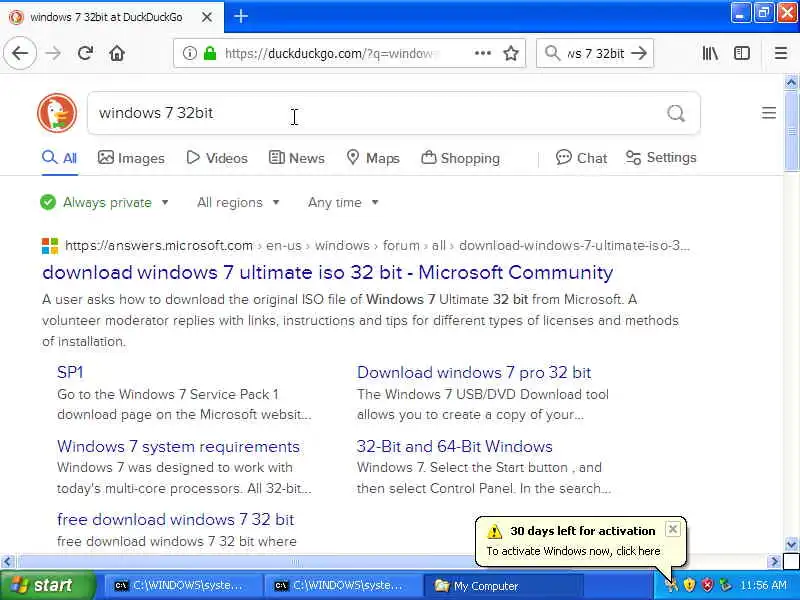Submit Firefox search box with arrow
Screen dimensions: 800x600
tap(639, 53)
